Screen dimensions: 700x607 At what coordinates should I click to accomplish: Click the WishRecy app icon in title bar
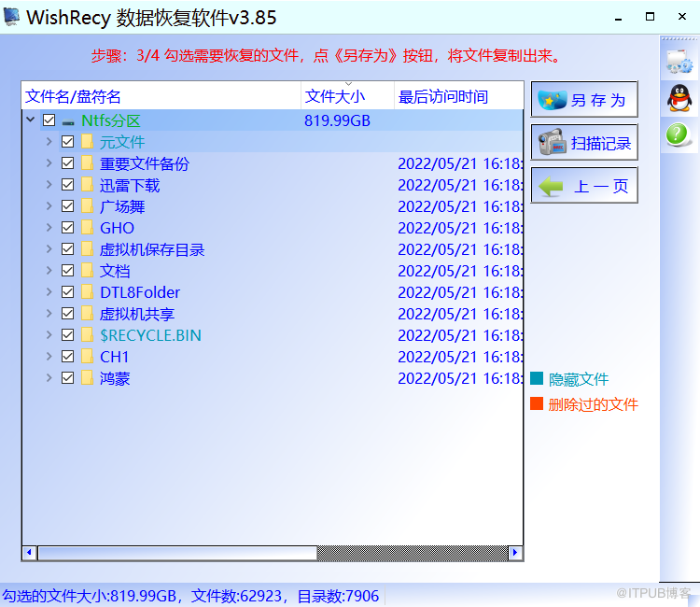click(x=11, y=17)
